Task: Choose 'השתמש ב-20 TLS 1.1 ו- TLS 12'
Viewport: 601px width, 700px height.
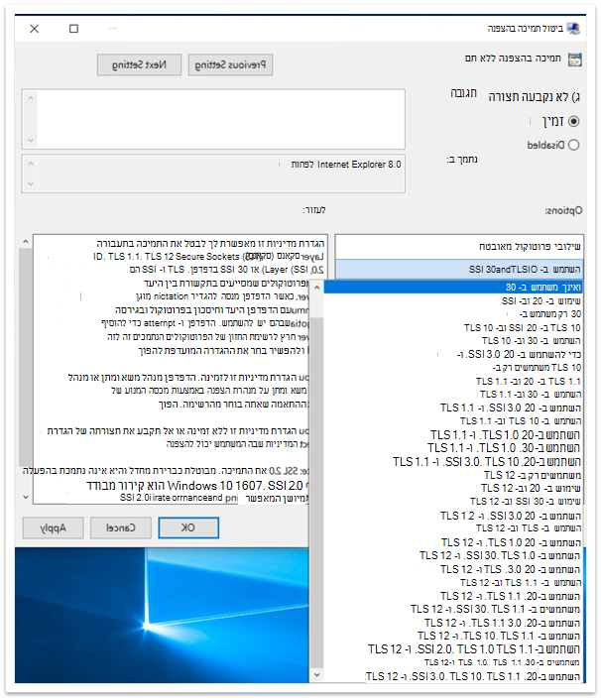Action: click(x=453, y=596)
